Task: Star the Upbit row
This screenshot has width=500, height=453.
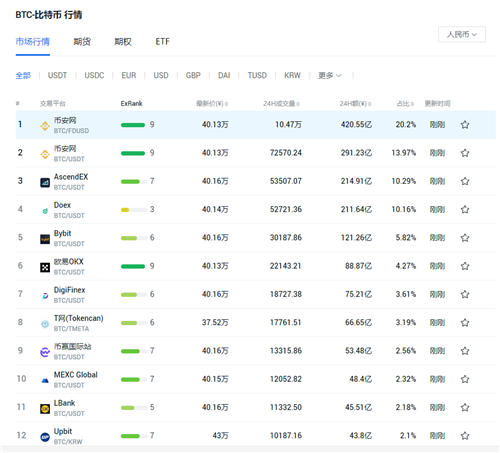Action: 465,436
